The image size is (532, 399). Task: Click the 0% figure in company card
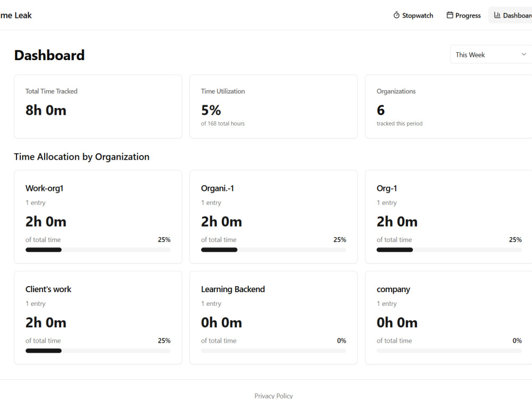(517, 340)
